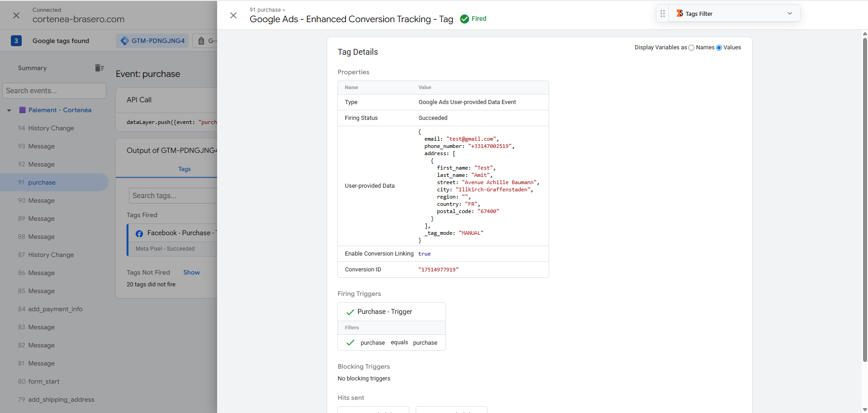Select event 93 Message
The width and height of the screenshot is (868, 413).
pyautogui.click(x=54, y=146)
